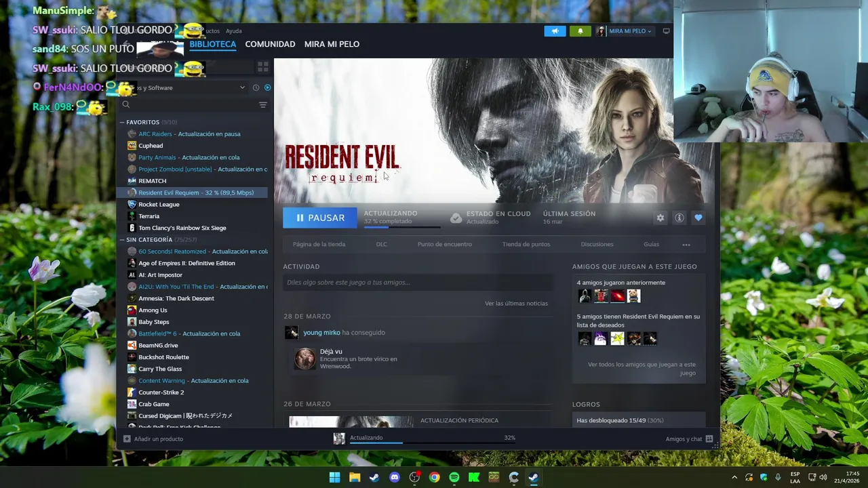This screenshot has width=868, height=488.
Task: Open Amigos y chat
Action: pyautogui.click(x=689, y=439)
